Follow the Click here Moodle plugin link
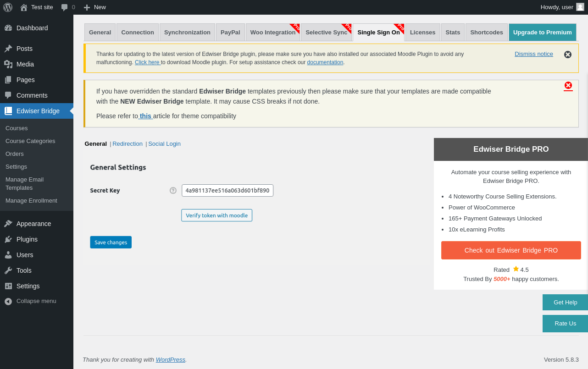The image size is (588, 369). (x=147, y=62)
